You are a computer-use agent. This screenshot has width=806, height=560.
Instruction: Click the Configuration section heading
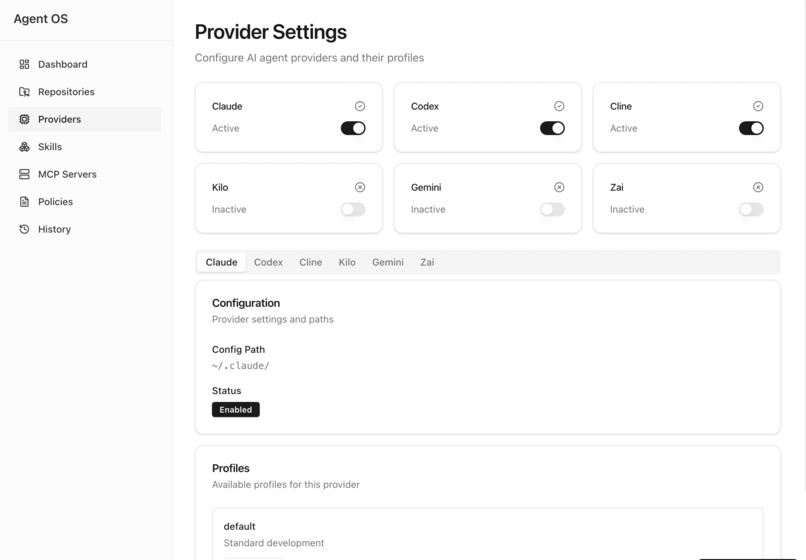click(246, 303)
